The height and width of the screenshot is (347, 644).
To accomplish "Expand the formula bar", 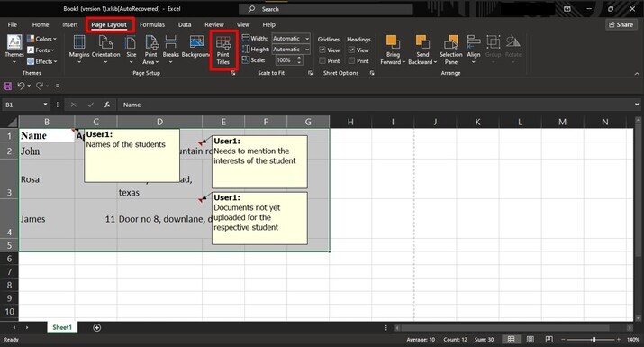I will click(637, 105).
